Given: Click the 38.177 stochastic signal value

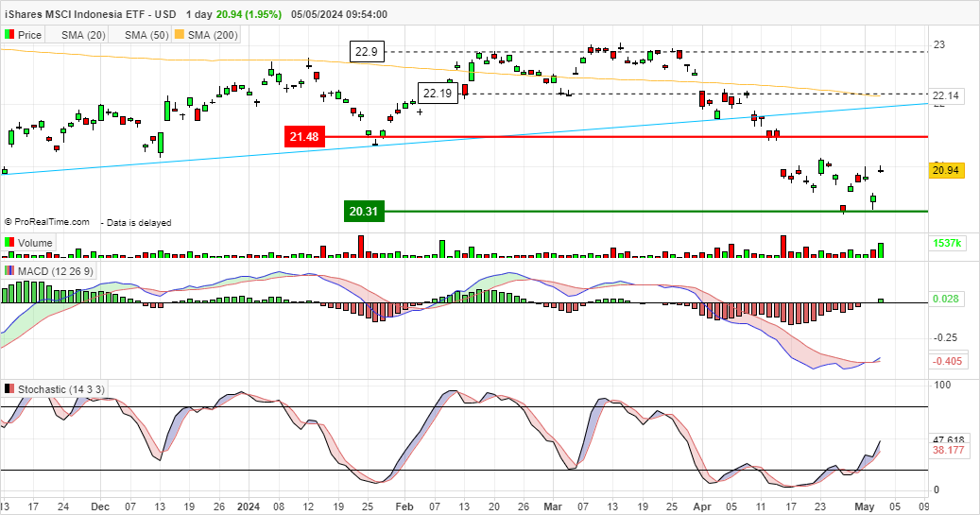Looking at the screenshot, I should pos(948,450).
